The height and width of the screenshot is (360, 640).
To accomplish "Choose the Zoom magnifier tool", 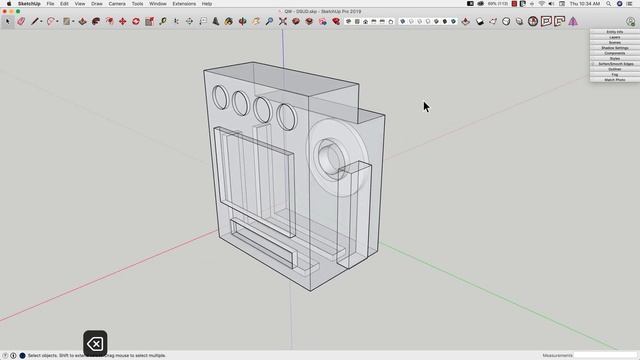I will pos(269,21).
